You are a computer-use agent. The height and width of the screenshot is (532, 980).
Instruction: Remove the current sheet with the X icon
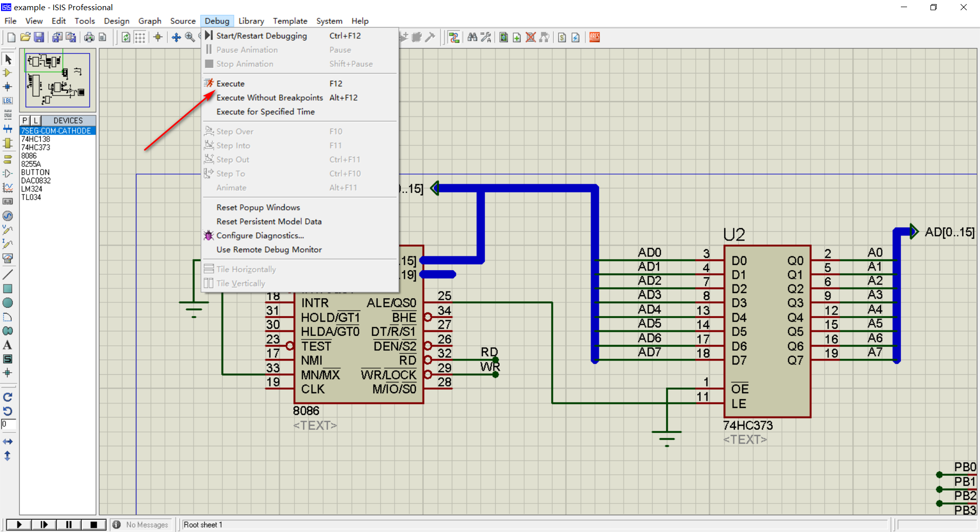[531, 37]
